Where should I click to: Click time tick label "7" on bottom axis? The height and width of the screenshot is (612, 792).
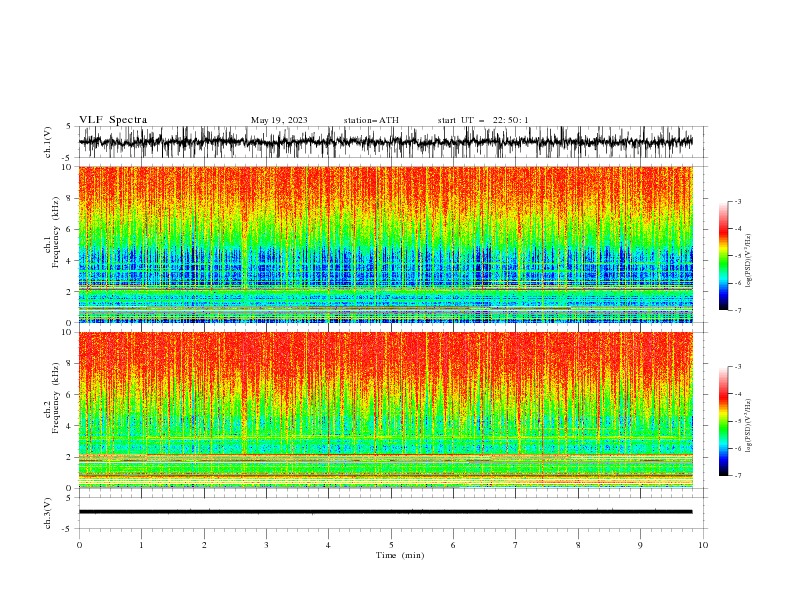[x=516, y=545]
